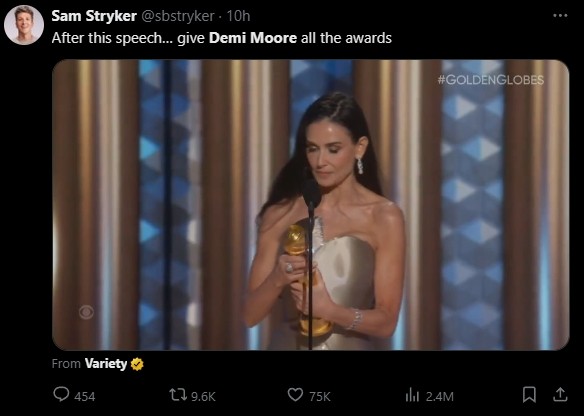Click the 10h timestamp

[238, 16]
